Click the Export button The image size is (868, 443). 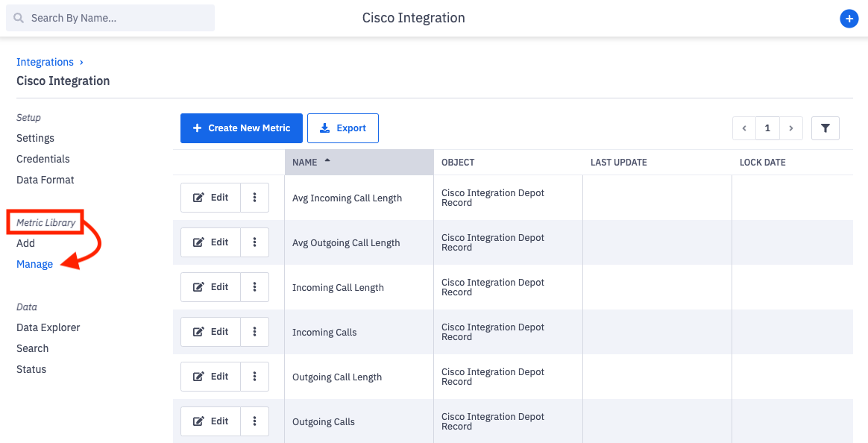pyautogui.click(x=343, y=128)
